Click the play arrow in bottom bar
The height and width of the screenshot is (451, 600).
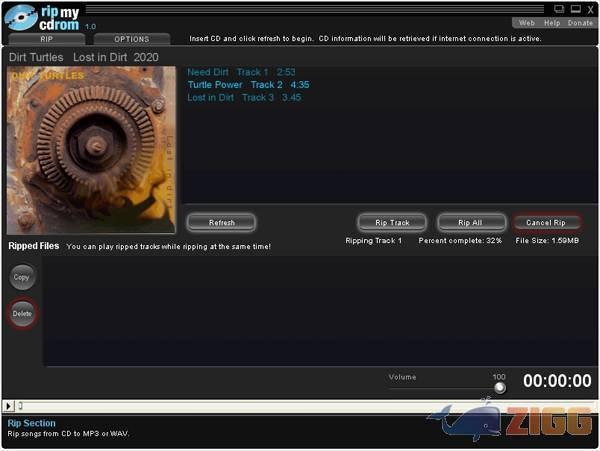pos(9,406)
